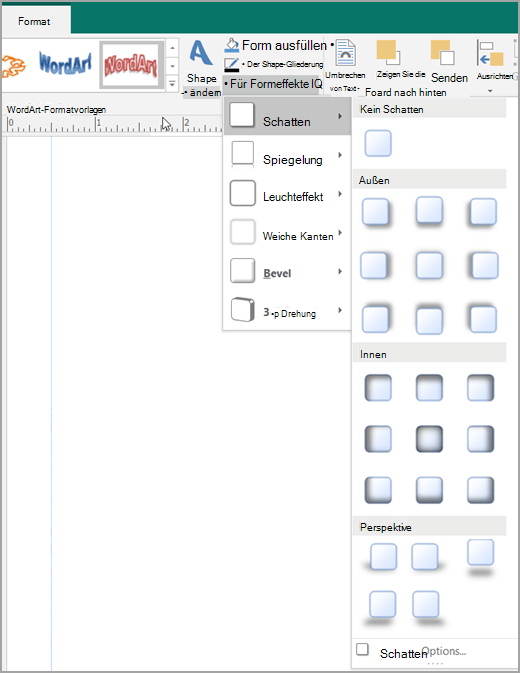Open the Für Formeffekte dropdown
The width and height of the screenshot is (520, 673).
coord(273,84)
